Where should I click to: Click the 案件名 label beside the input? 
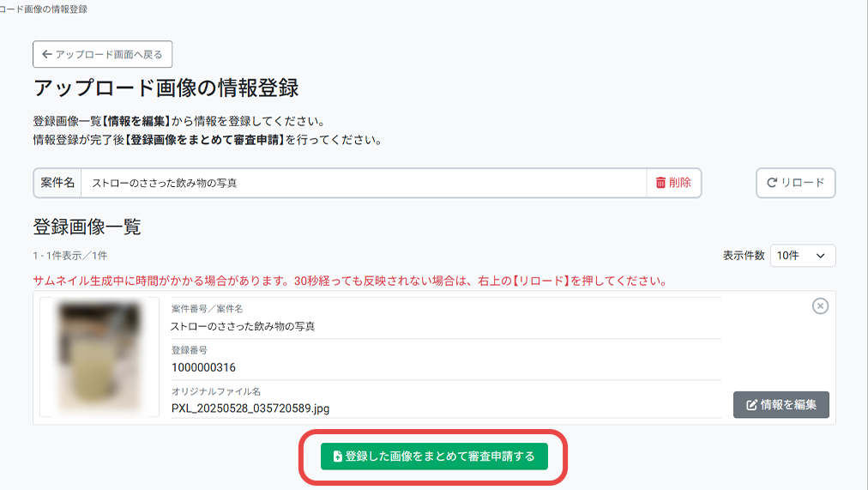[x=58, y=183]
